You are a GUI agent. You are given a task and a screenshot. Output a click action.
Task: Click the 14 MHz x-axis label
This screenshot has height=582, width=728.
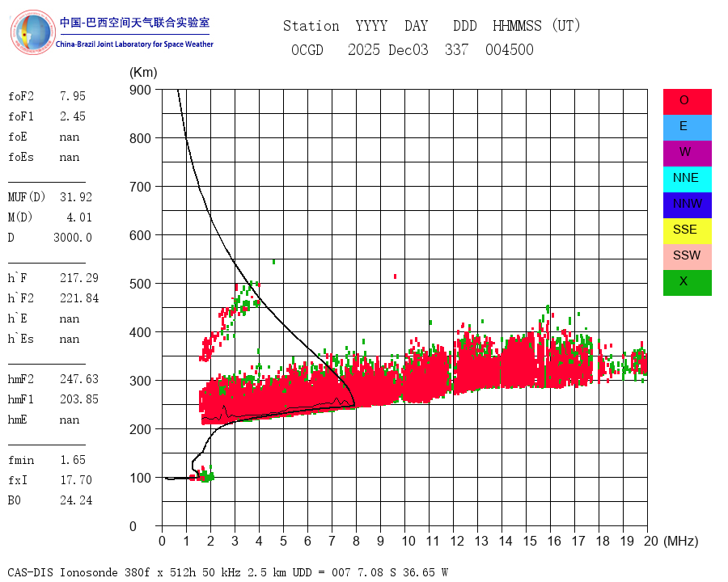pos(506,541)
